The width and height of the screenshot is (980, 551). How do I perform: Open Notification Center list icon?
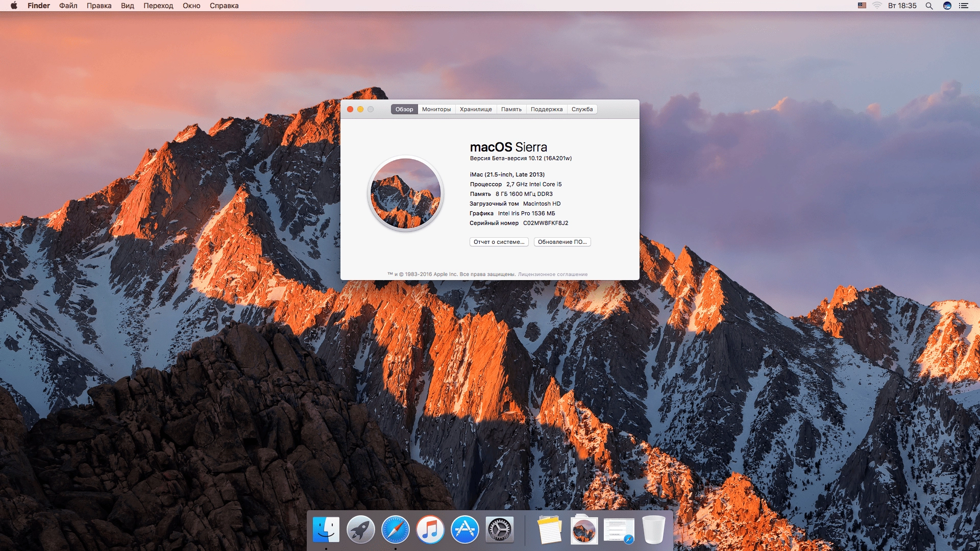[x=964, y=6]
